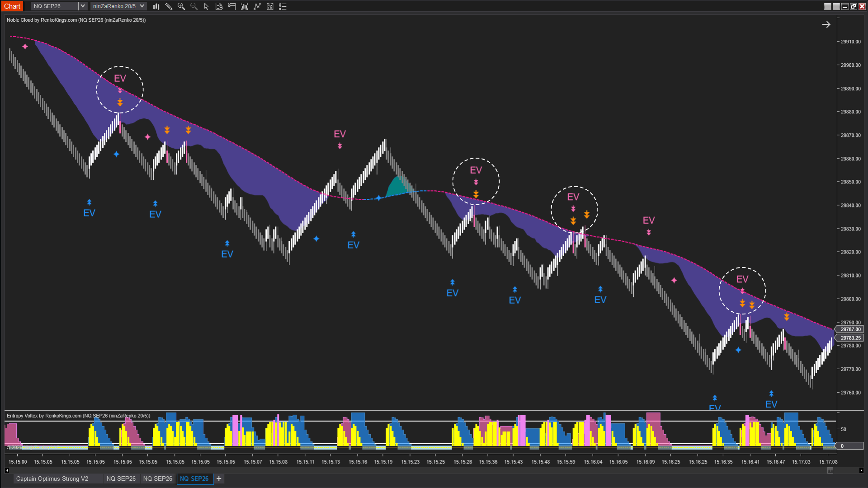Click the 29760.00 price axis label
This screenshot has height=488, width=868.
(x=850, y=393)
